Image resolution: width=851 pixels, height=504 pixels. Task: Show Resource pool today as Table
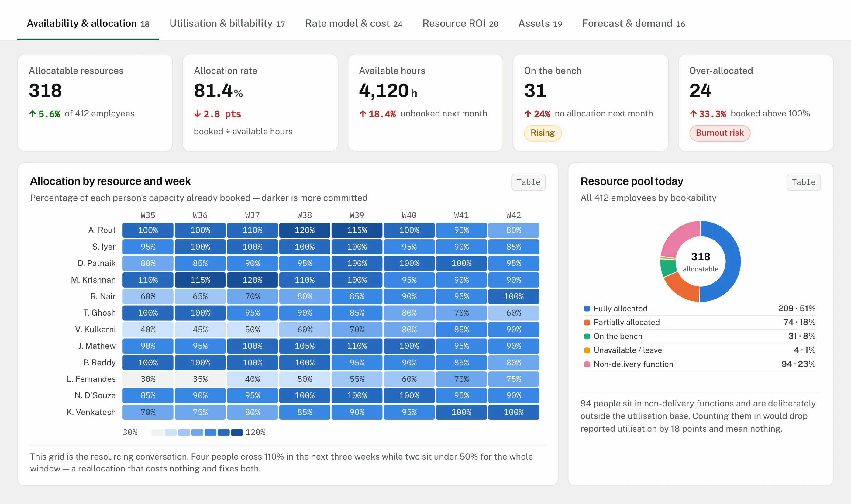point(803,182)
